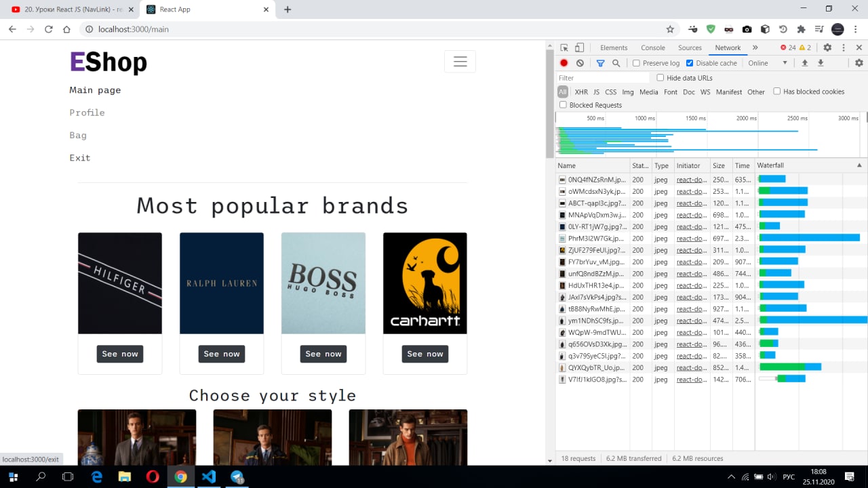Check the Blocked Requests checkbox
This screenshot has height=488, width=868.
click(x=563, y=105)
